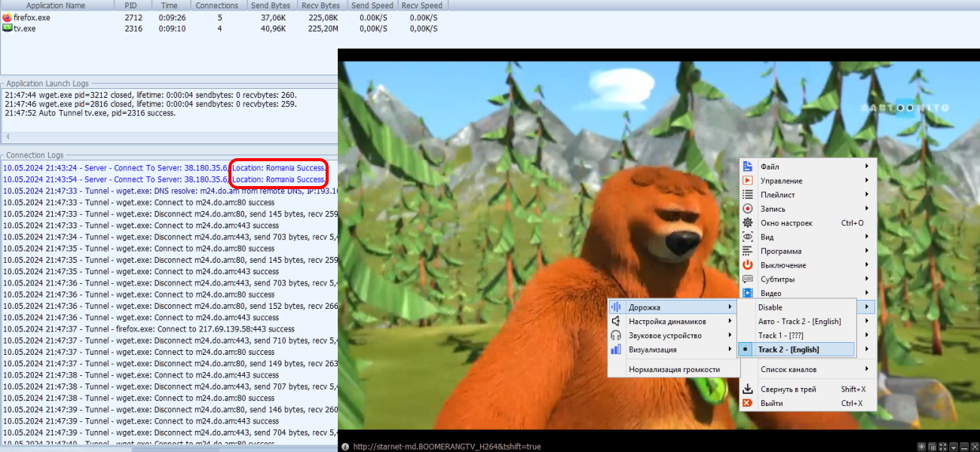The width and height of the screenshot is (980, 452).
Task: Click the starnet-md BOOMERANGTV stream URL text
Action: pyautogui.click(x=446, y=446)
